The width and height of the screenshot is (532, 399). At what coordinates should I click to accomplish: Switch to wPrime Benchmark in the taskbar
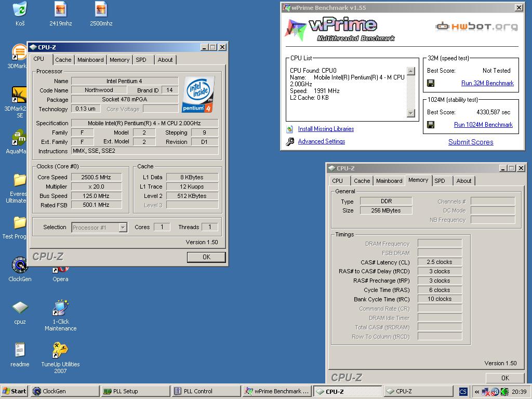pos(276,391)
